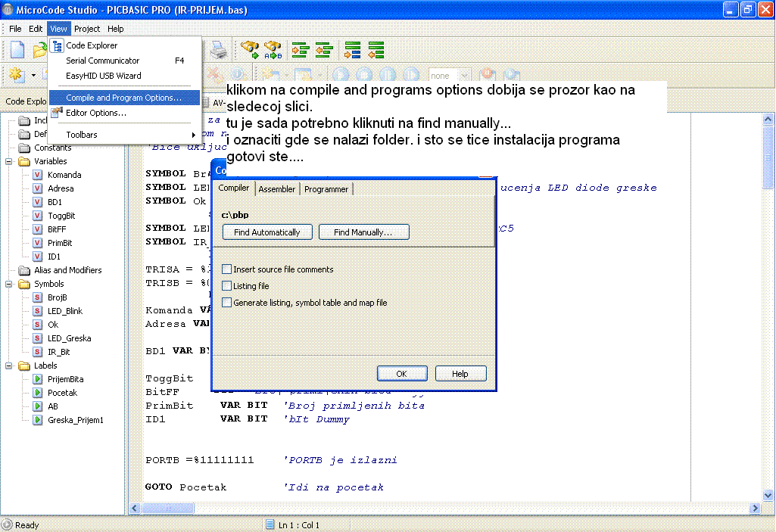Click variable icon beside Adresa
The image size is (776, 532).
click(37, 188)
